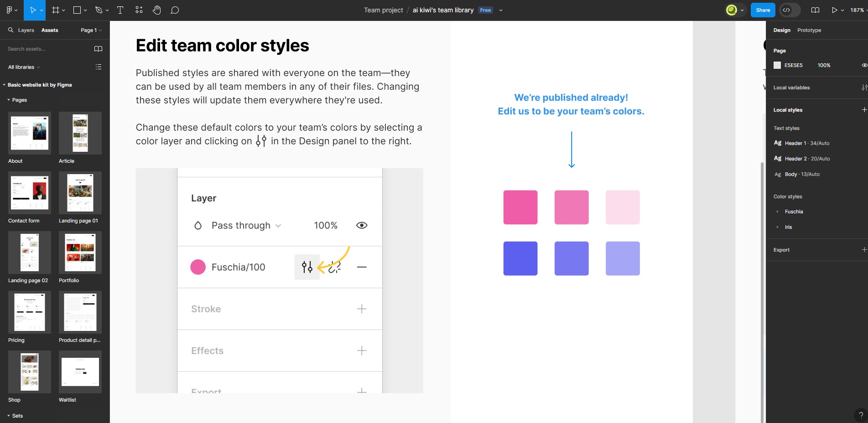Select the Frame tool
The height and width of the screenshot is (423, 868).
56,10
